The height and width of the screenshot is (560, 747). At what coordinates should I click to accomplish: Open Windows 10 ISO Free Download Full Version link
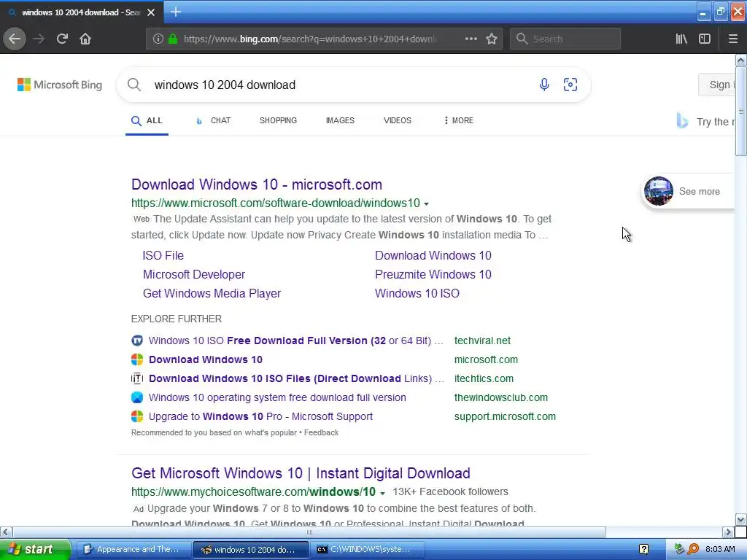[296, 341]
